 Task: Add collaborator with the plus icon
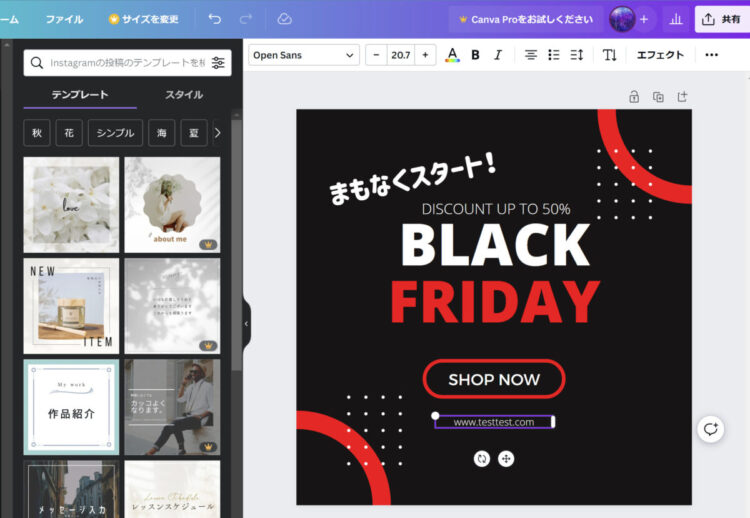644,19
